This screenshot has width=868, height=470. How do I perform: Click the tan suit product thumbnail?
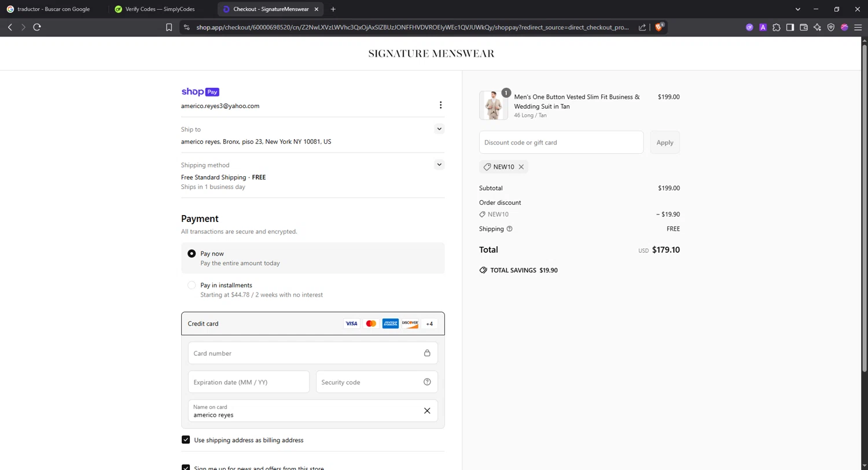click(x=494, y=105)
